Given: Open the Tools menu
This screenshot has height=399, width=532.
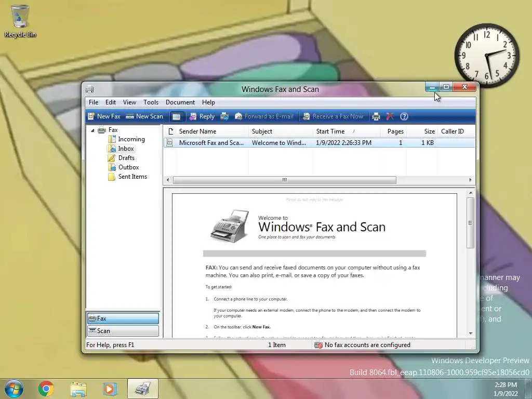Looking at the screenshot, I should coord(151,102).
